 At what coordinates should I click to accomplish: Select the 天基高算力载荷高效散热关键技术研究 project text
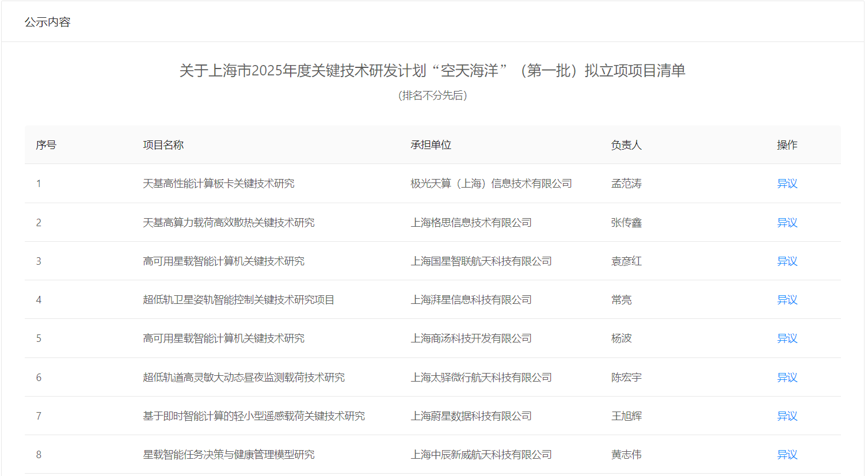[229, 223]
